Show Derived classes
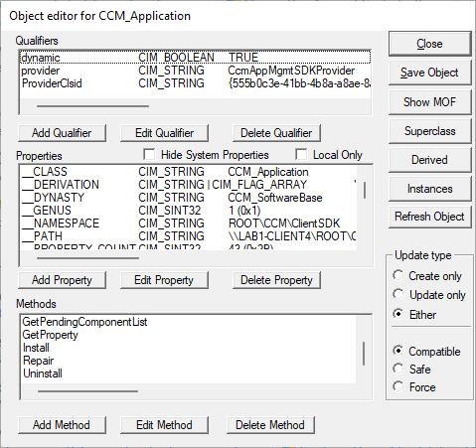 (429, 160)
